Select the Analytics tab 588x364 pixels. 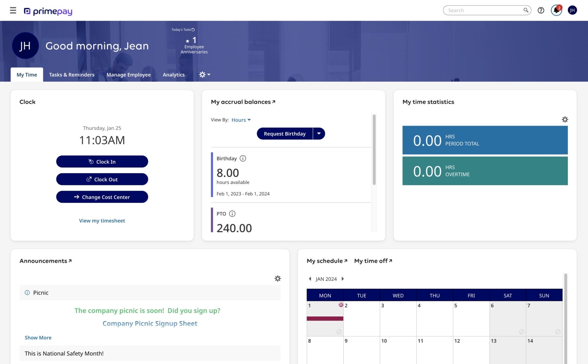point(173,74)
